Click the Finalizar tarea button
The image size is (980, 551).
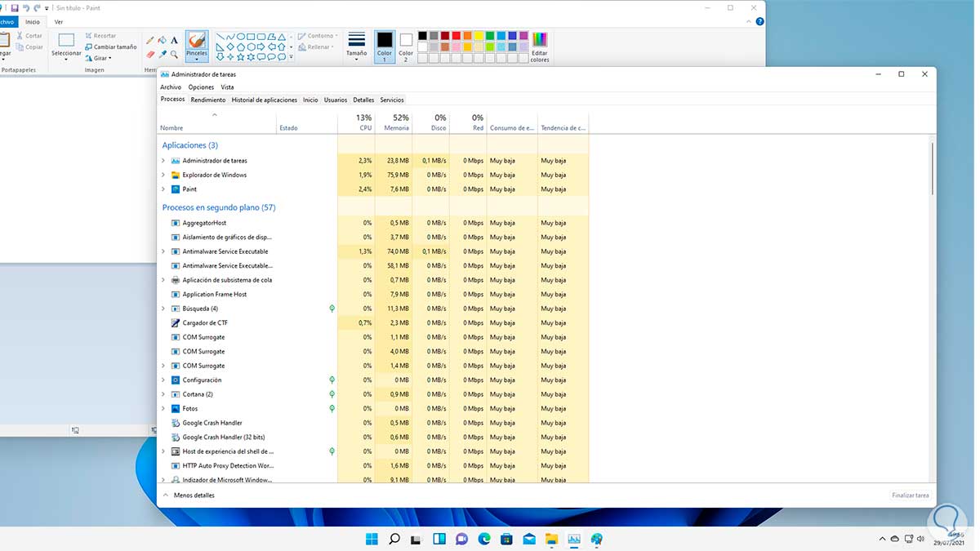click(x=910, y=495)
